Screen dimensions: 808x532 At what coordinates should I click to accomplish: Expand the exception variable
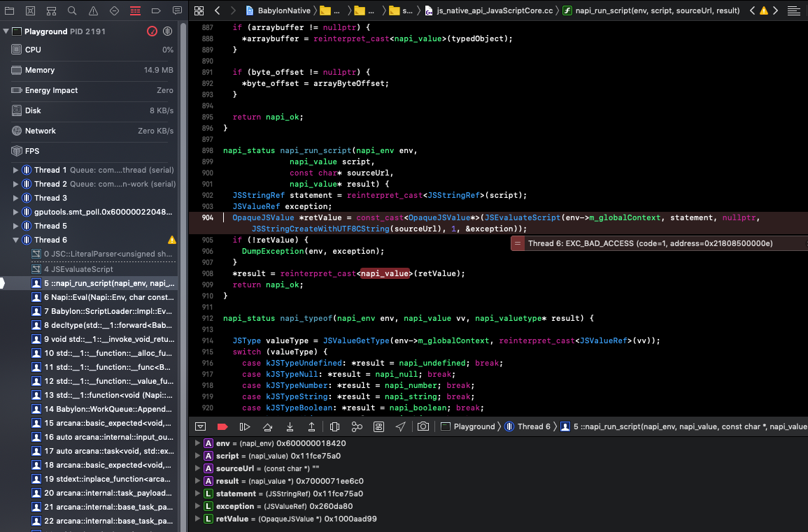(x=197, y=506)
